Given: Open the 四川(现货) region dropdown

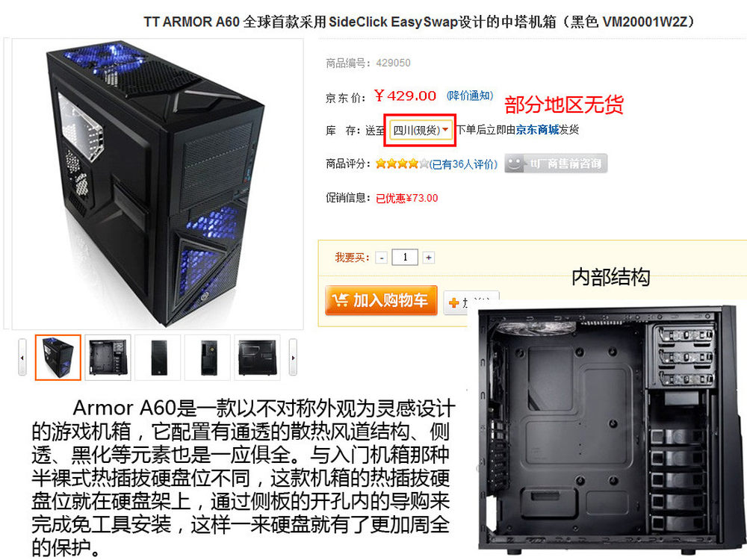Looking at the screenshot, I should 420,130.
